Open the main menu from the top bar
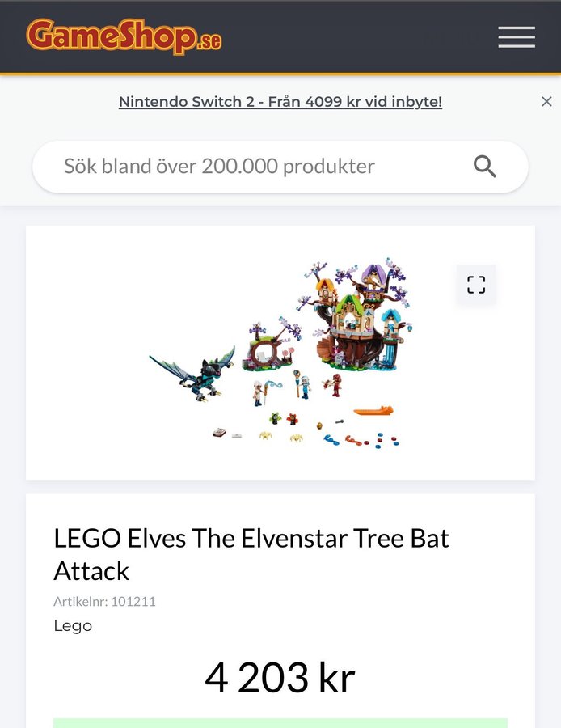This screenshot has height=728, width=561. click(x=516, y=37)
